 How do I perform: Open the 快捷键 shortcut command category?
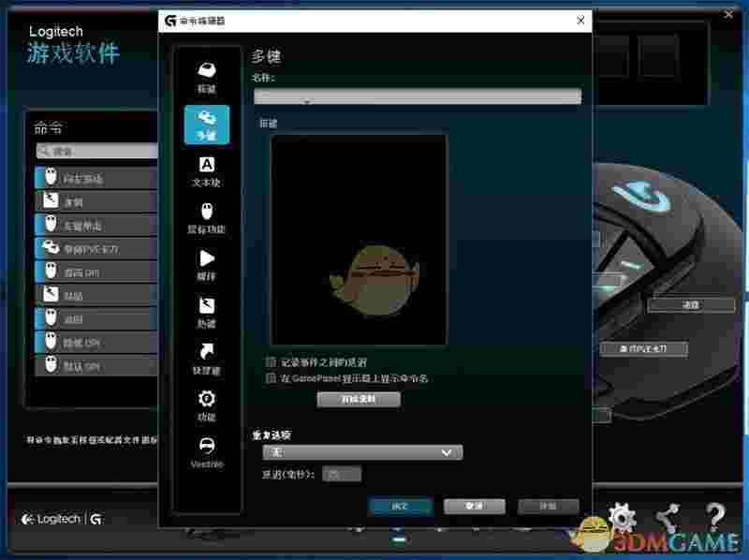[x=208, y=361]
